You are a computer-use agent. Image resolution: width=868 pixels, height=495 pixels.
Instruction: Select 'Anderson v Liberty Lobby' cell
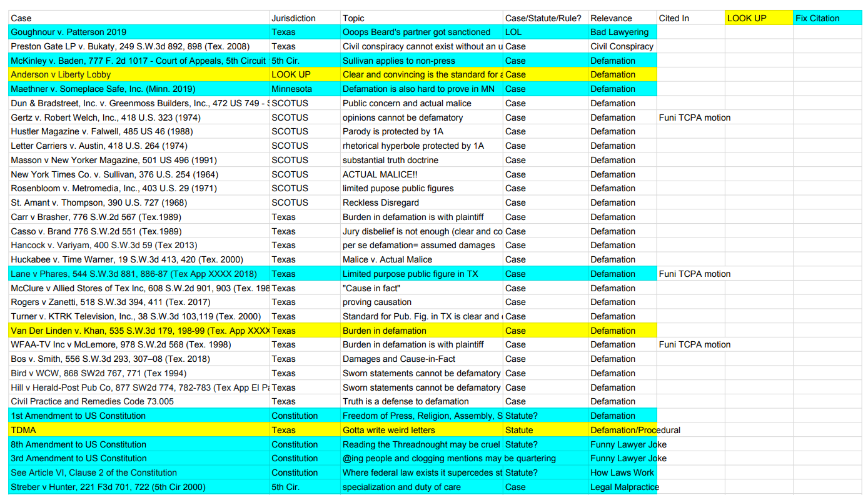(139, 74)
